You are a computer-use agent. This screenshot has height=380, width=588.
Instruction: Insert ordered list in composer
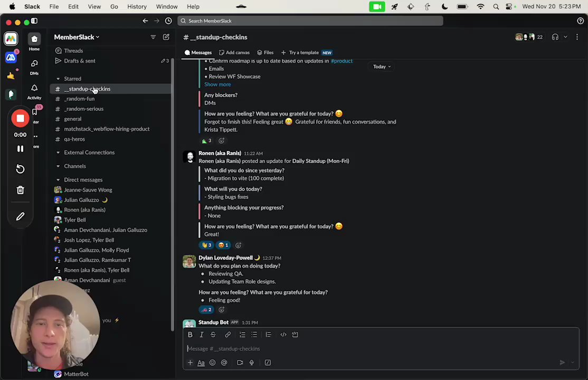[243, 335]
